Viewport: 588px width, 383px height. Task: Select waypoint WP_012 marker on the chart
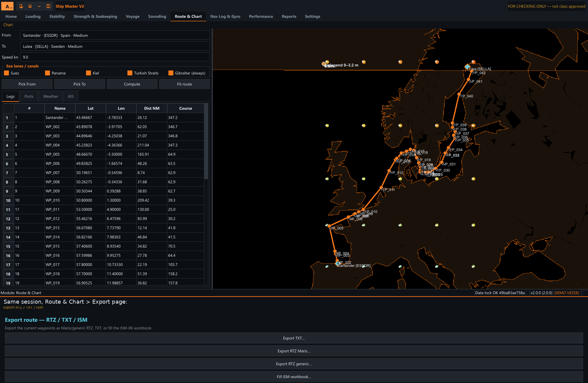tap(389, 171)
